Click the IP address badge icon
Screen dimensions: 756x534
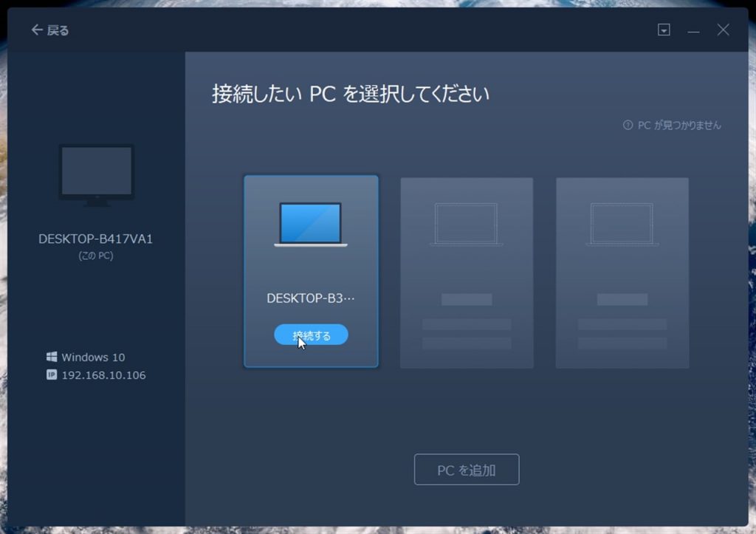[x=52, y=374]
